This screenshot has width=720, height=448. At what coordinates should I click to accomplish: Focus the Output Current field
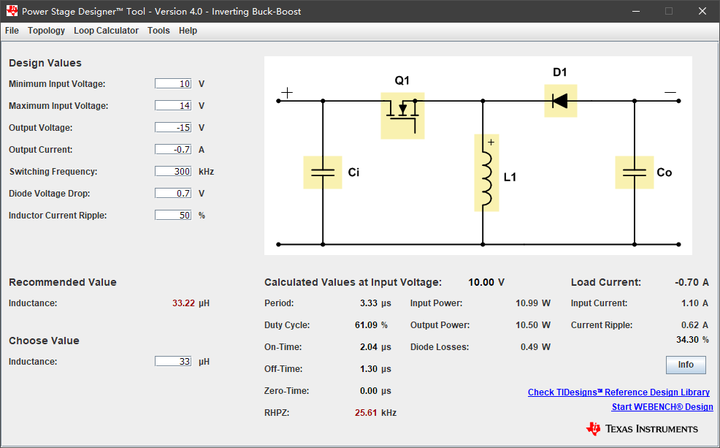click(173, 149)
